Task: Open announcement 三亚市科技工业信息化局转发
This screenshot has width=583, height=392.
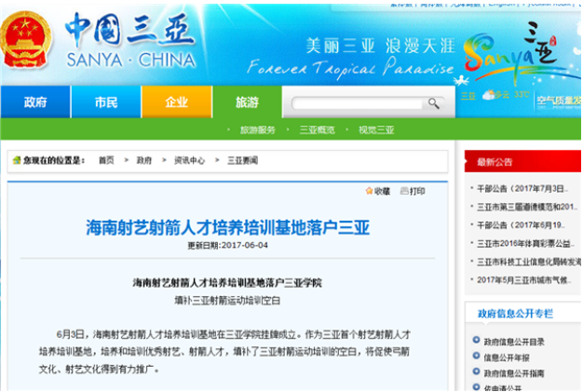Action: click(529, 262)
